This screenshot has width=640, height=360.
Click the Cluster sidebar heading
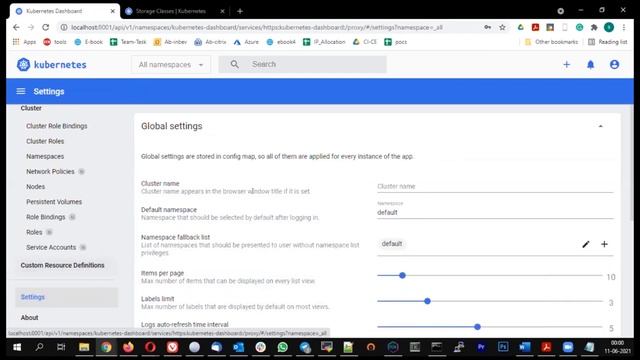31,108
